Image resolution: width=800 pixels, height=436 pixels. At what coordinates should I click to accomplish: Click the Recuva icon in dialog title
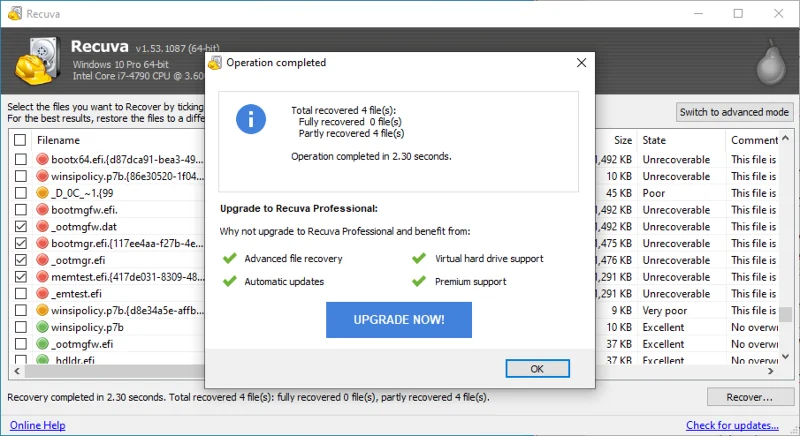pos(215,63)
